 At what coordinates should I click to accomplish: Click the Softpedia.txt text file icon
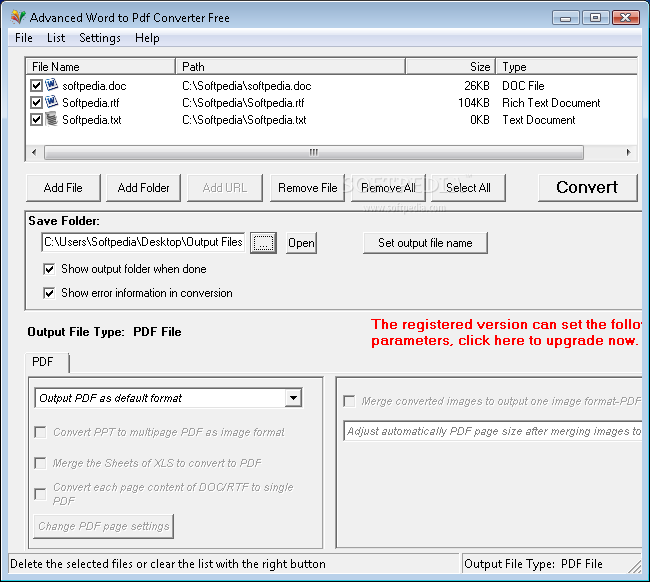[51, 120]
